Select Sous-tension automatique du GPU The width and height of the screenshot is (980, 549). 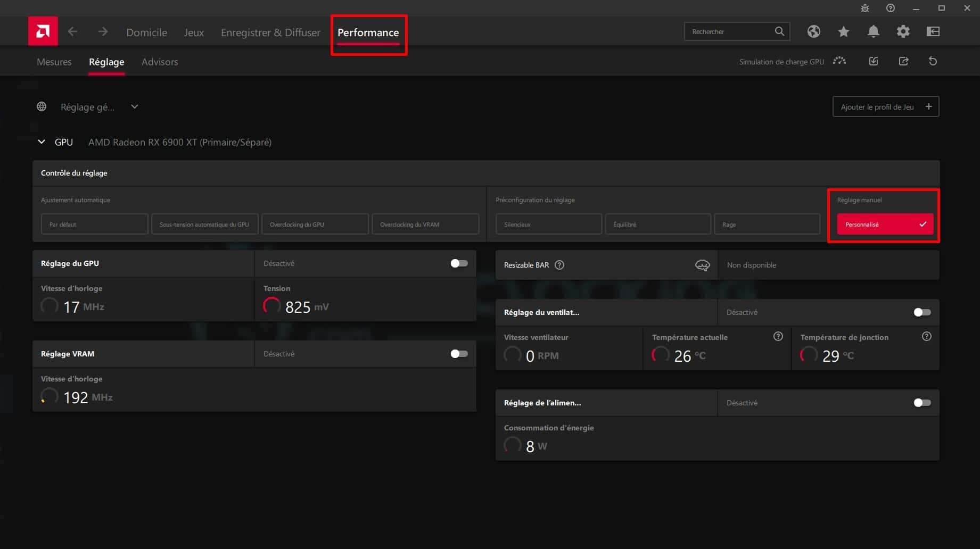click(205, 224)
